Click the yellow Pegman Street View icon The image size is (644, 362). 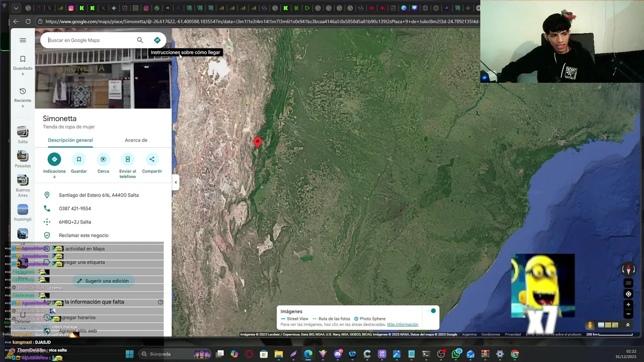[x=590, y=325]
